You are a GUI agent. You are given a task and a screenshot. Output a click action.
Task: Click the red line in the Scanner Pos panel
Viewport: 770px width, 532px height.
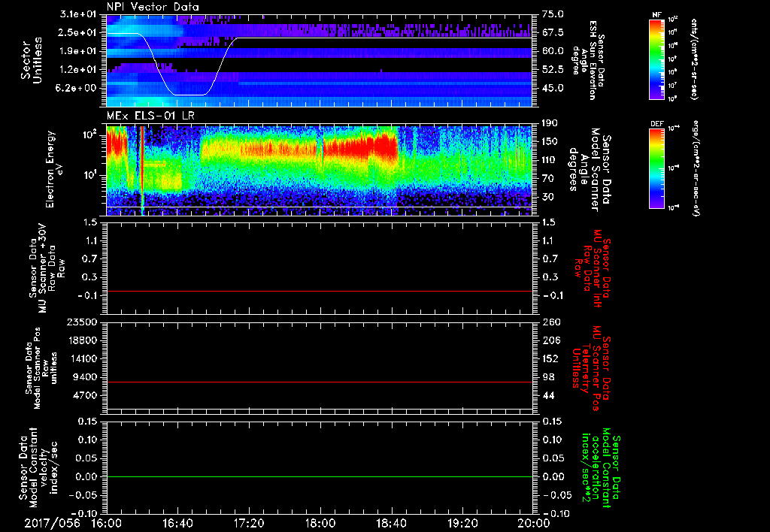tap(319, 382)
